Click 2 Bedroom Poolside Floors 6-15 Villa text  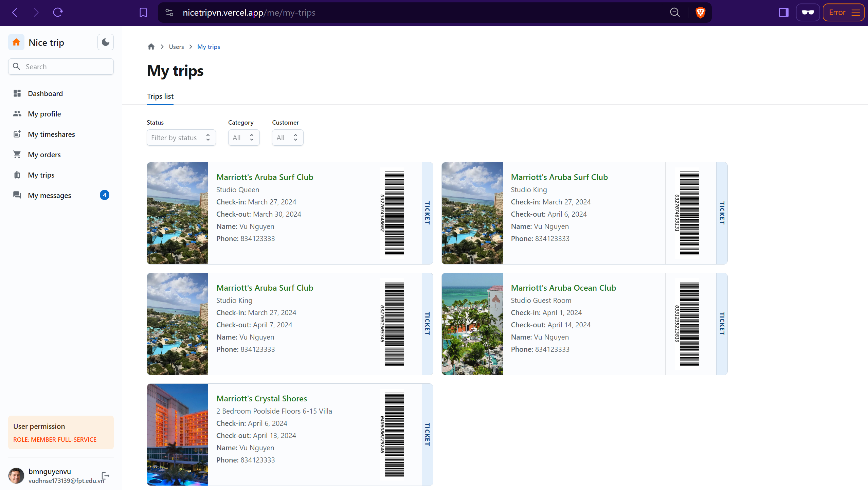[274, 411]
